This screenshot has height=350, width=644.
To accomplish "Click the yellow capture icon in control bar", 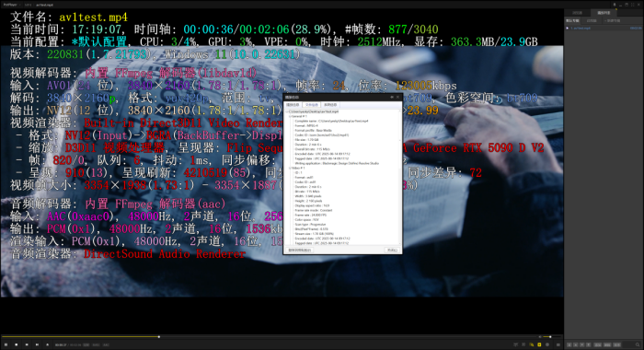I will [x=539, y=344].
